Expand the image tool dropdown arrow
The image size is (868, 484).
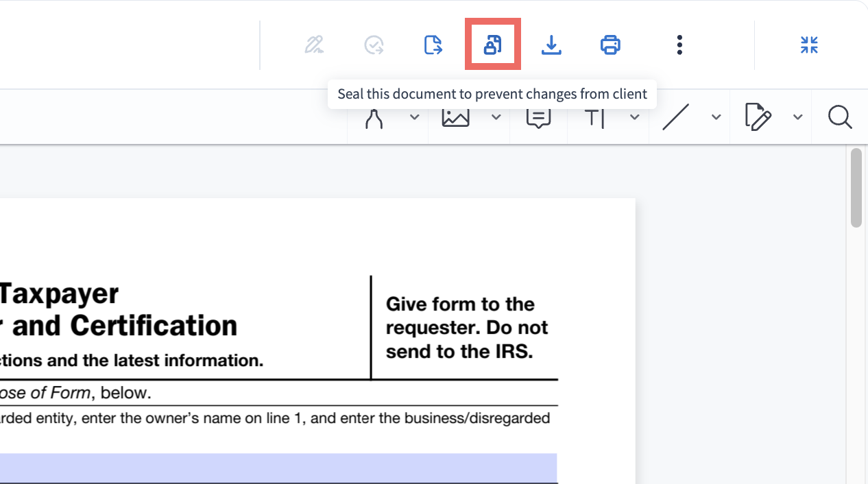point(496,117)
